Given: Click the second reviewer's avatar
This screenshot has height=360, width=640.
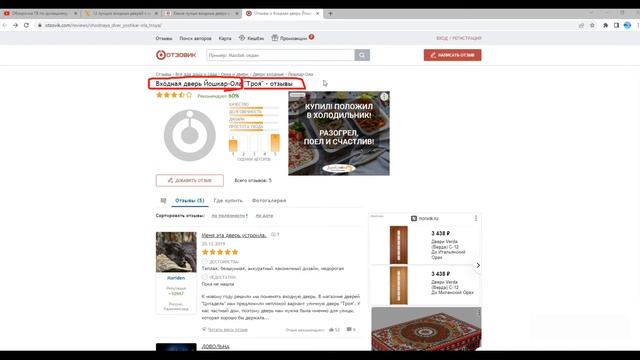Looking at the screenshot, I should pos(176,347).
